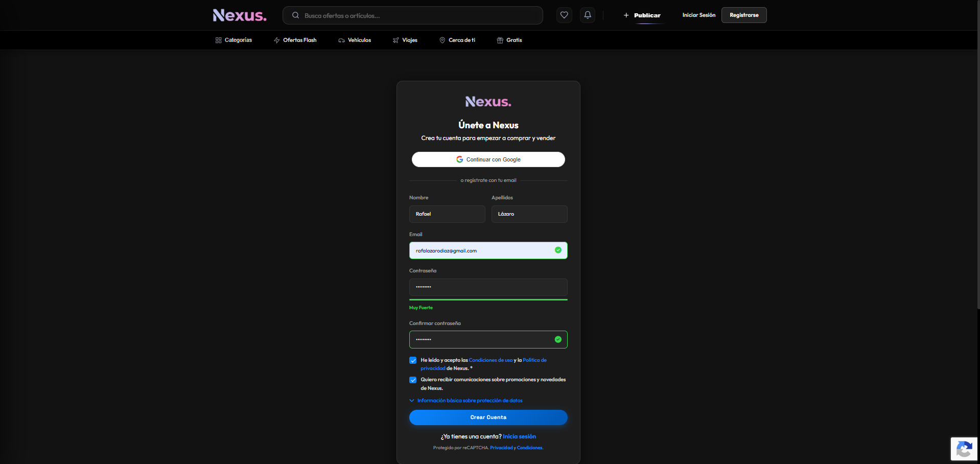Click the Apellidos field with Lázaro
The width and height of the screenshot is (980, 464).
coord(529,214)
